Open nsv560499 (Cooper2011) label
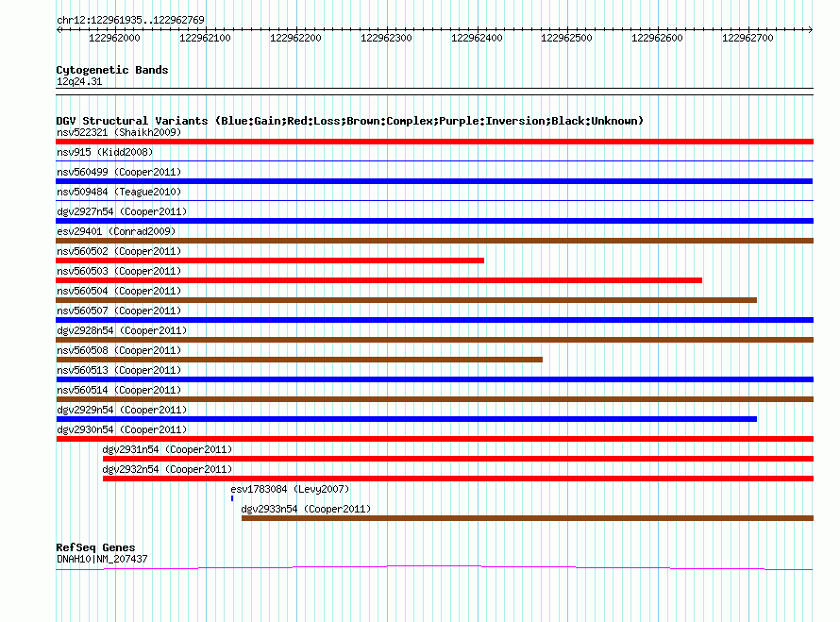840x622 pixels. [x=119, y=172]
